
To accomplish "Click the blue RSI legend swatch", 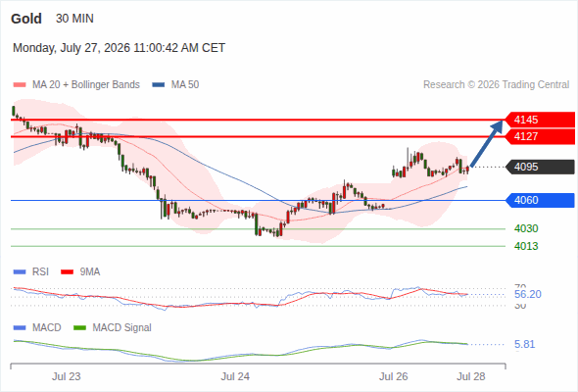I will [x=20, y=272].
